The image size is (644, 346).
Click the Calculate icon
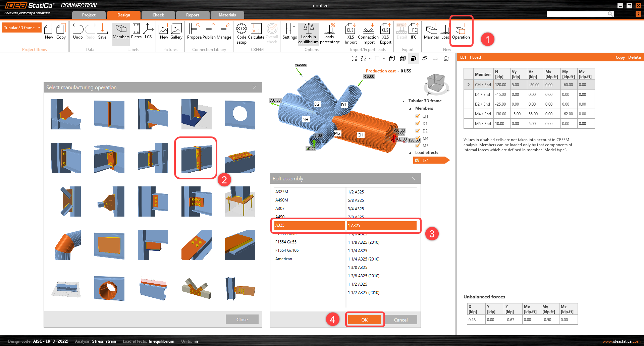click(256, 31)
